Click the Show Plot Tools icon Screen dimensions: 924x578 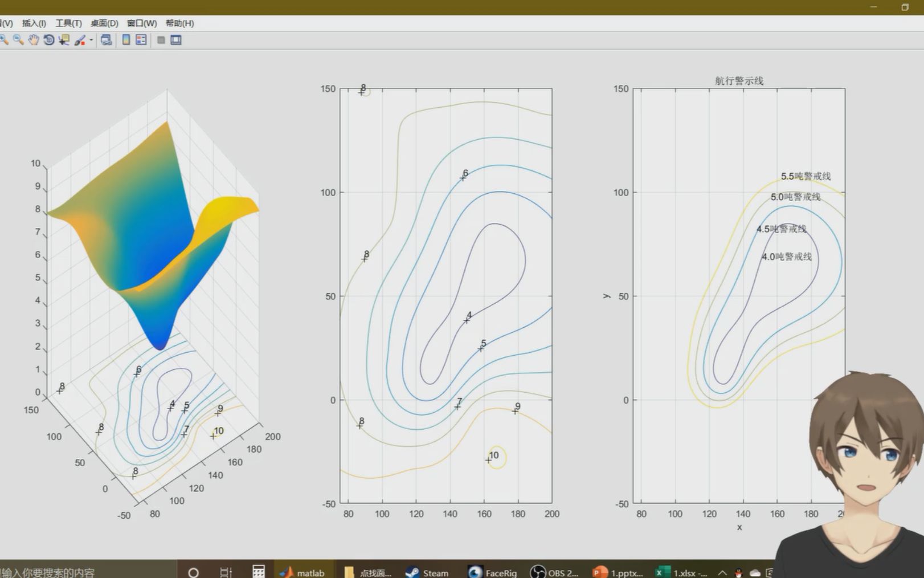[x=176, y=40]
